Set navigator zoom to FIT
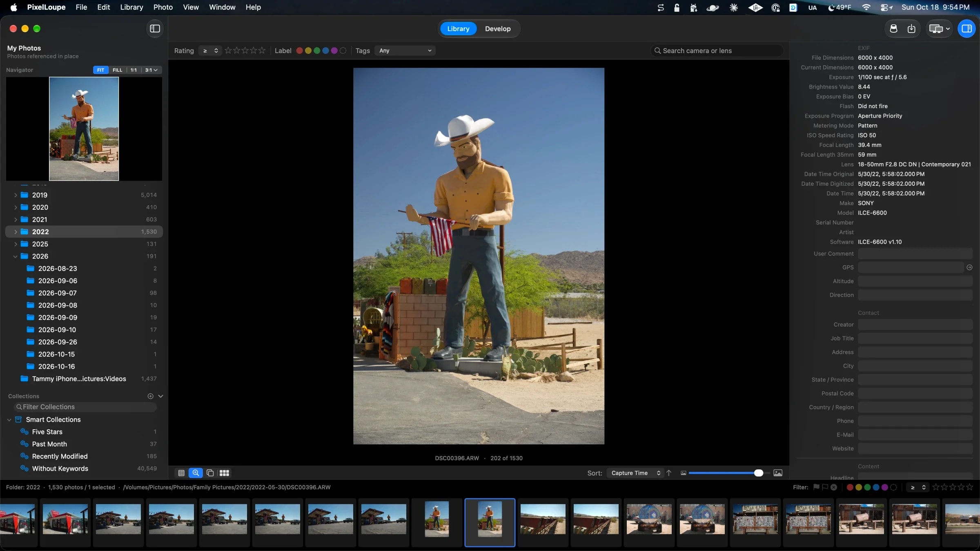The width and height of the screenshot is (980, 551). coord(100,70)
